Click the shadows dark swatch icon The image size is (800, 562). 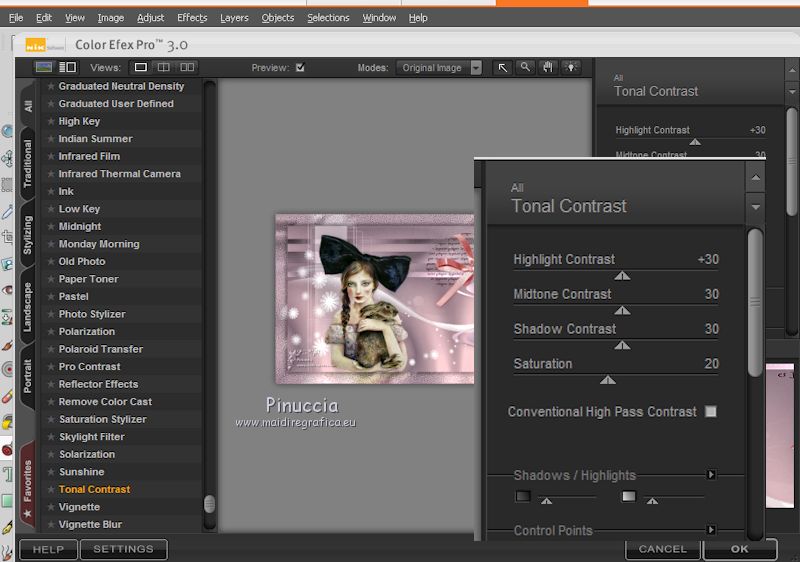pos(523,496)
